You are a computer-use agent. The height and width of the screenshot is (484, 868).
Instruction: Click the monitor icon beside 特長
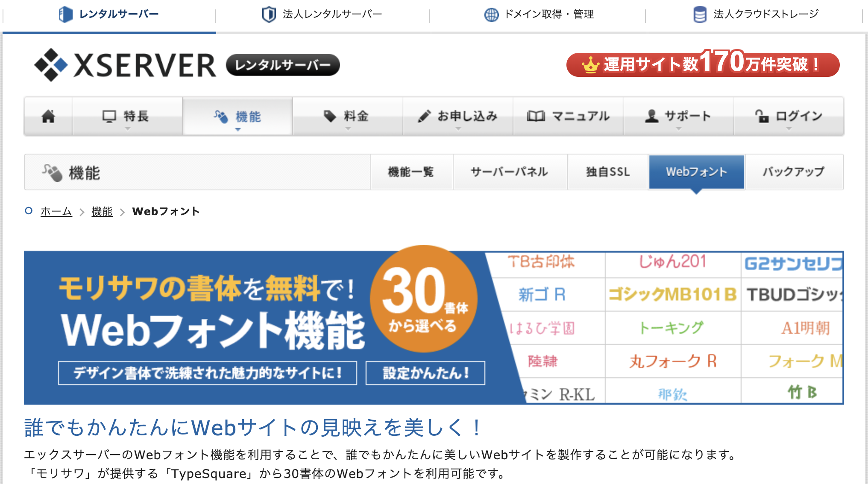pos(109,116)
